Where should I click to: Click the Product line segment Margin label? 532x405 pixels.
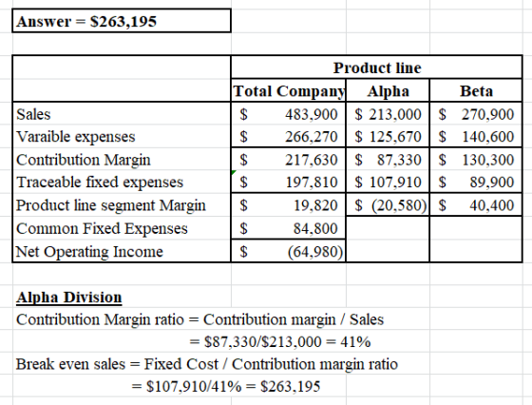pos(111,205)
